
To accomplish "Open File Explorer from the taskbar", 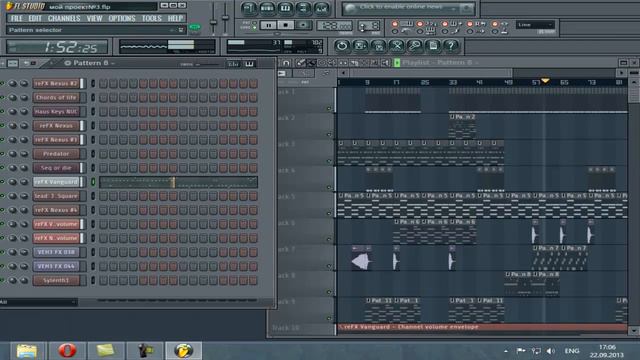I will click(27, 351).
